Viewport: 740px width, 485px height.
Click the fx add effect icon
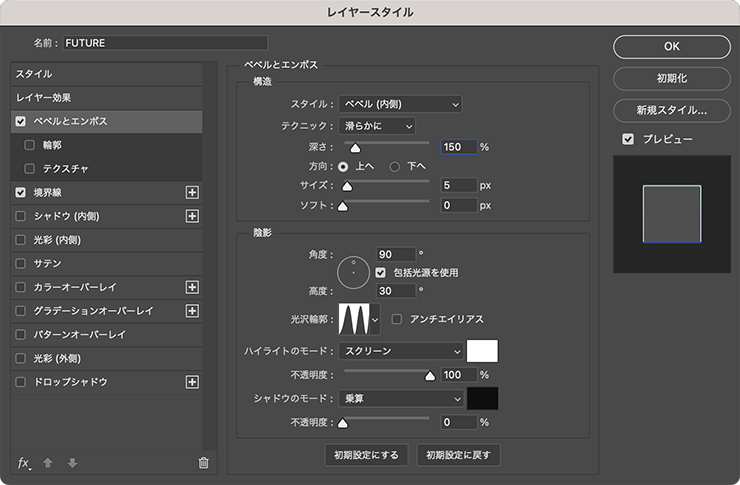coord(24,462)
